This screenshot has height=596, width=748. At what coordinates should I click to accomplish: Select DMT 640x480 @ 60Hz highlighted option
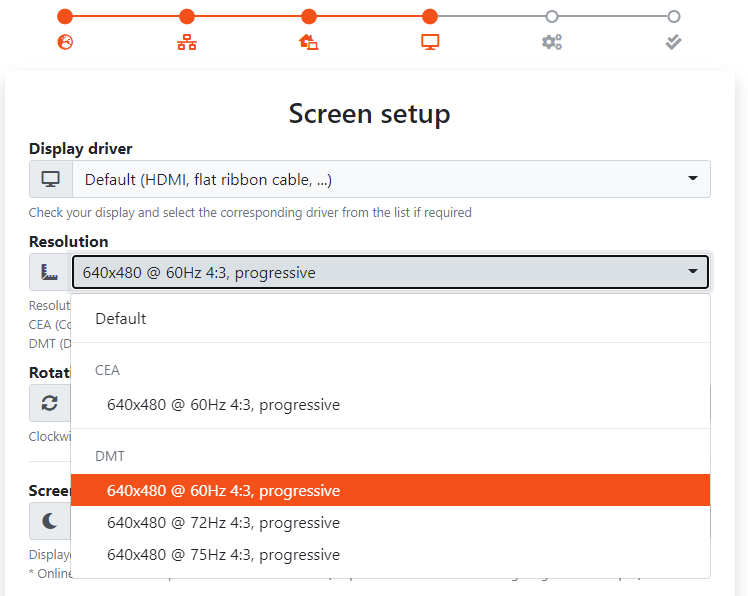click(390, 490)
